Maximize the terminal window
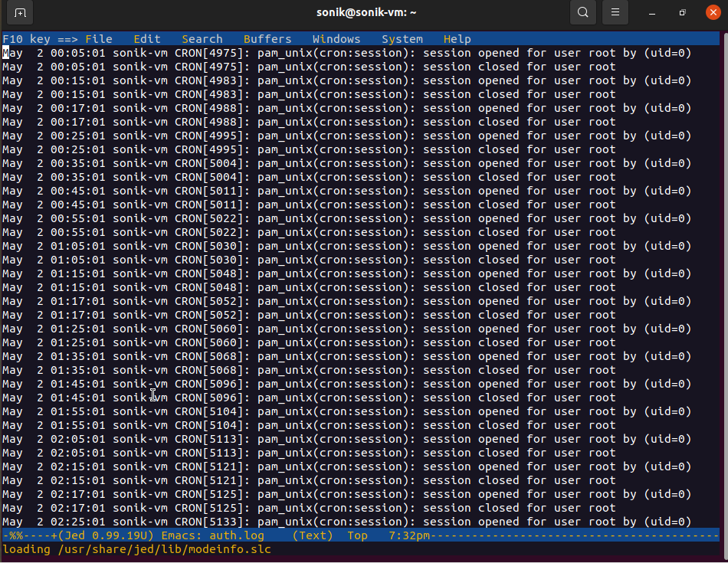Screen dimensions: 728x563 pyautogui.click(x=682, y=13)
